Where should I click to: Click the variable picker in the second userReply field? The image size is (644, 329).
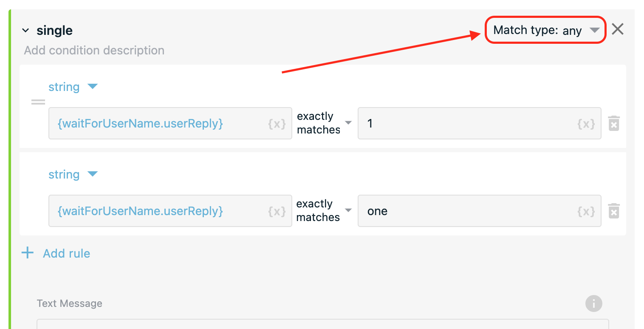[x=277, y=211]
